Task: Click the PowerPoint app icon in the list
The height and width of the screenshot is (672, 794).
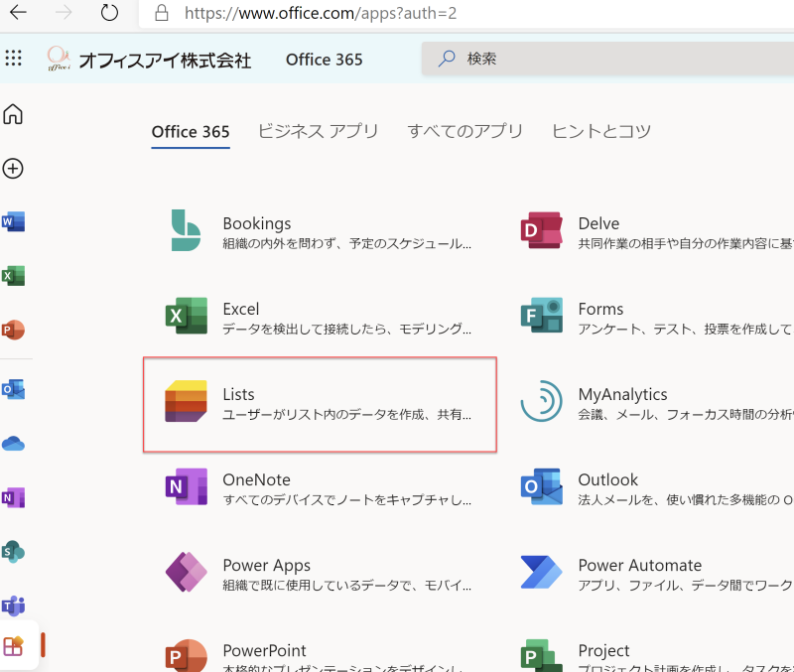Action: pyautogui.click(x=187, y=656)
